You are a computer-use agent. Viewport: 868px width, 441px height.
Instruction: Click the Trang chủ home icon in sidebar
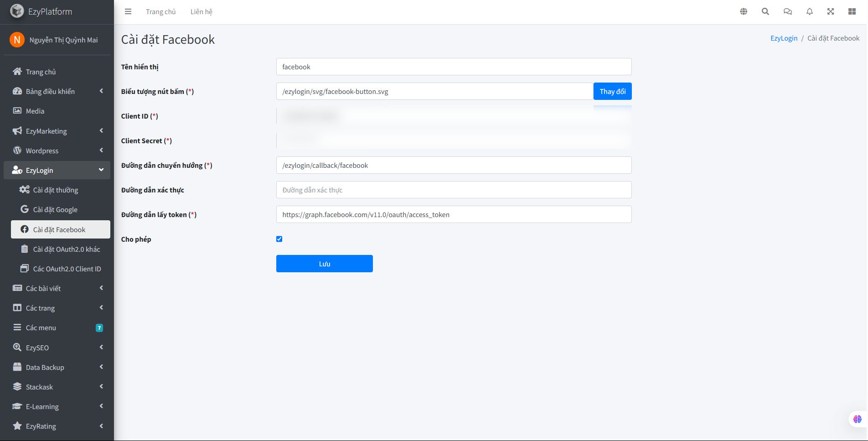tap(17, 71)
